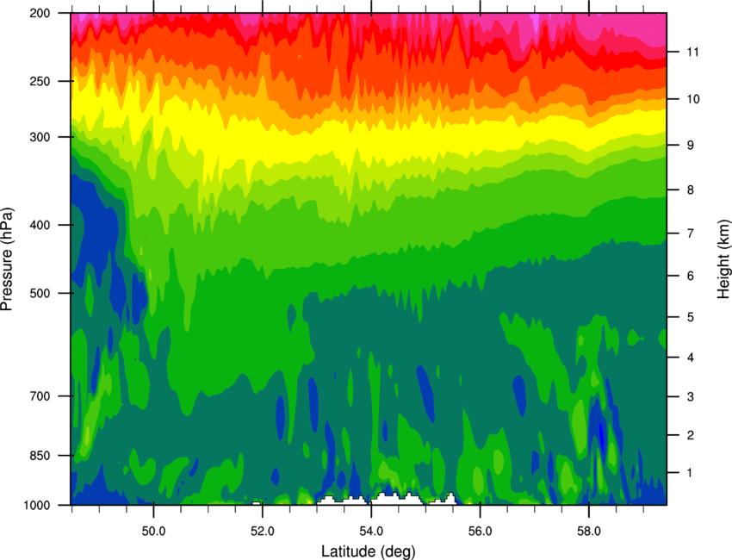Click the height label 1 km
This screenshot has width=732, height=560.
pos(690,473)
